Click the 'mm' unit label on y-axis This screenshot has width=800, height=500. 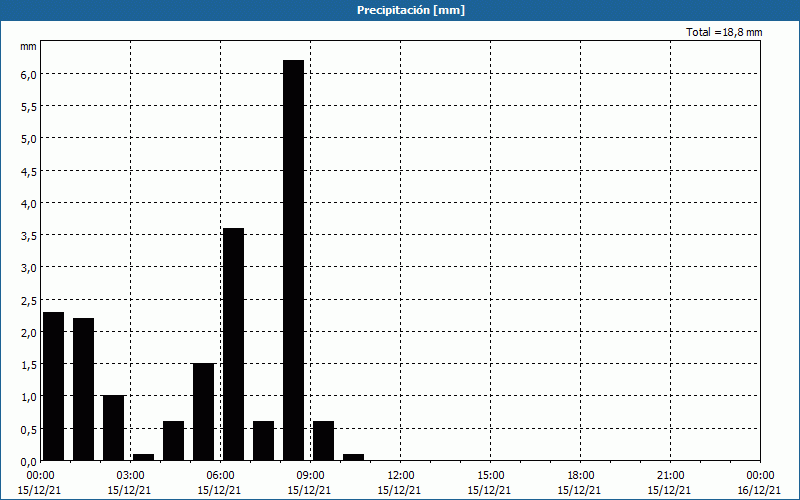tap(28, 46)
